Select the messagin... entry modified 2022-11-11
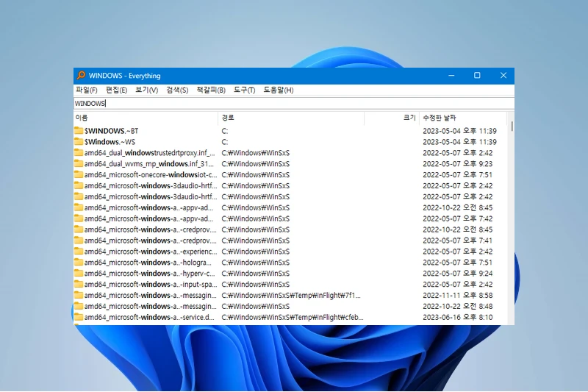 (x=151, y=295)
